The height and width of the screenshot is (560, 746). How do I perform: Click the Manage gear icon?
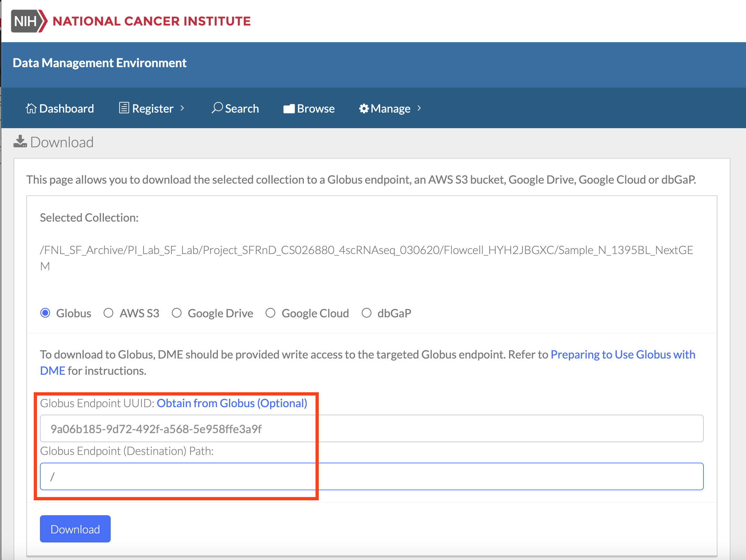click(364, 109)
